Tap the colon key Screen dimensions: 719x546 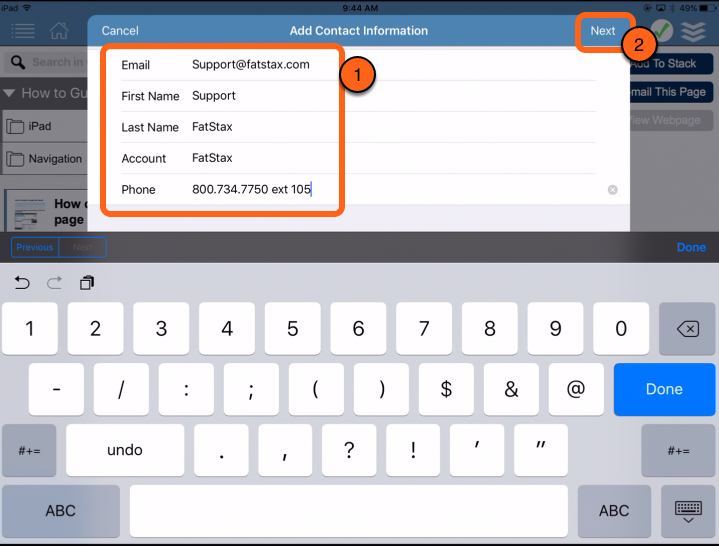(186, 389)
